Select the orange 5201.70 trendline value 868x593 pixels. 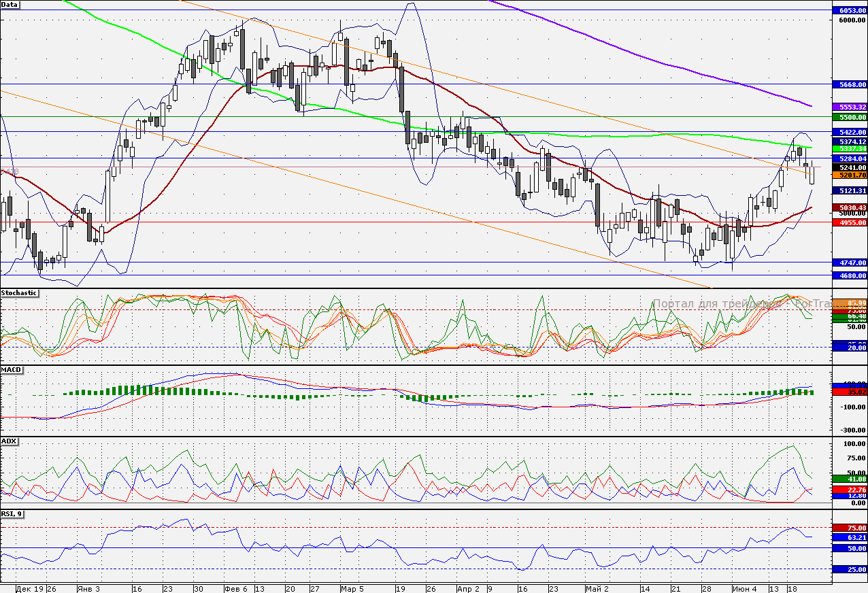850,175
